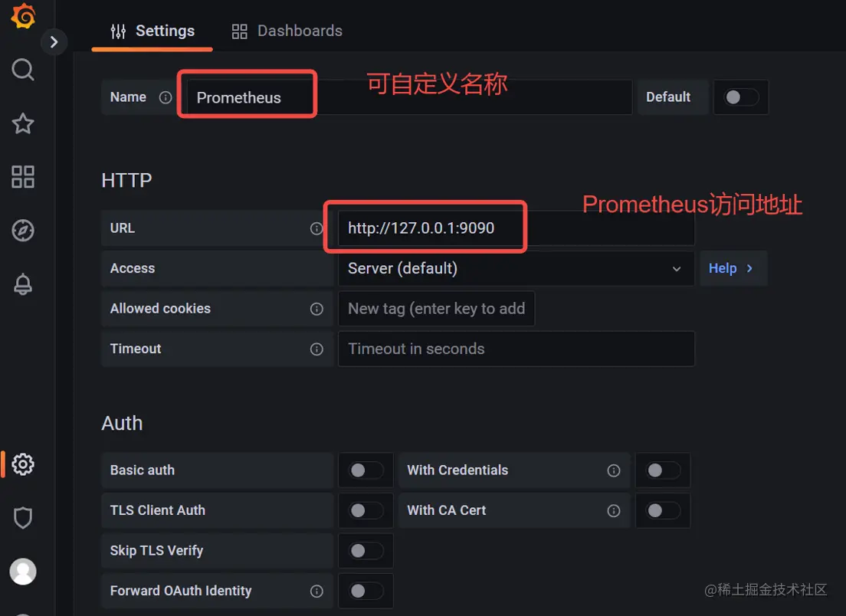The height and width of the screenshot is (616, 846).
Task: Switch to the Dashboards tab
Action: click(x=287, y=31)
